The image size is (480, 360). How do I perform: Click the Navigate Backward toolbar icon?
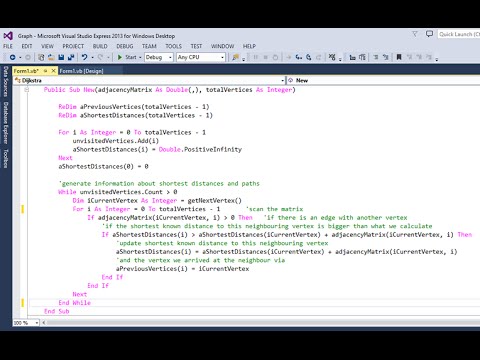point(13,57)
